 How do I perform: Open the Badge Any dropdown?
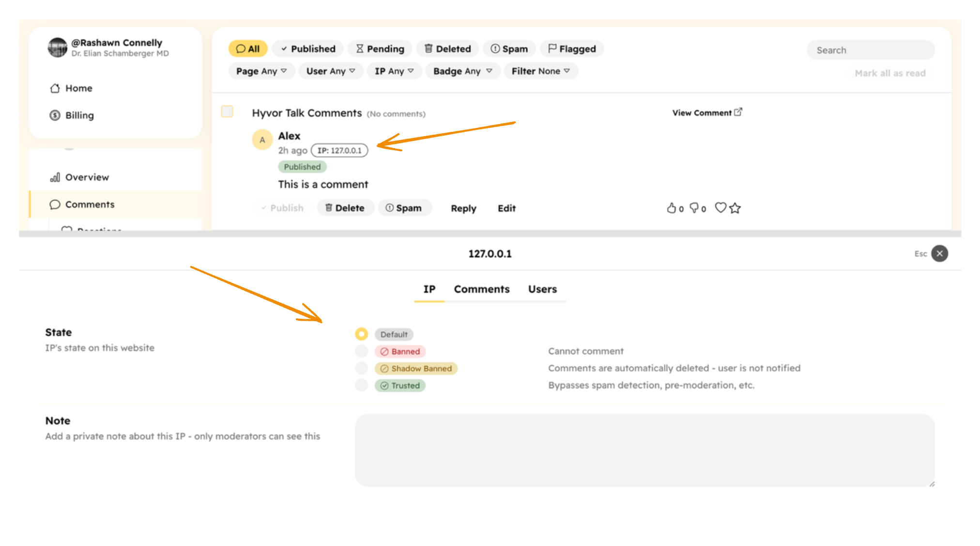click(x=462, y=71)
